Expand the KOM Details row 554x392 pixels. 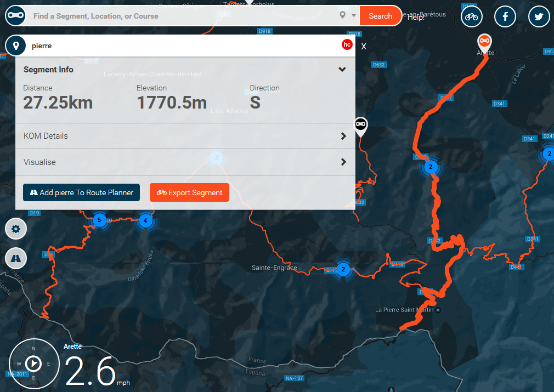185,136
